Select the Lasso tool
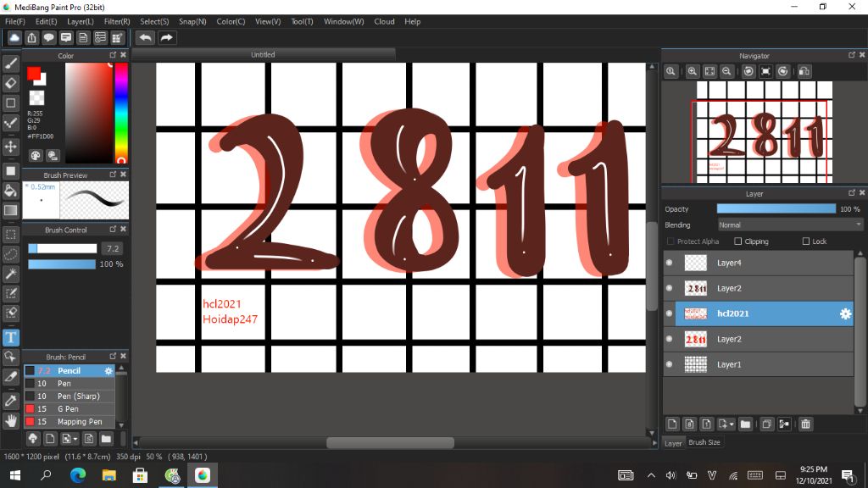 pyautogui.click(x=10, y=254)
